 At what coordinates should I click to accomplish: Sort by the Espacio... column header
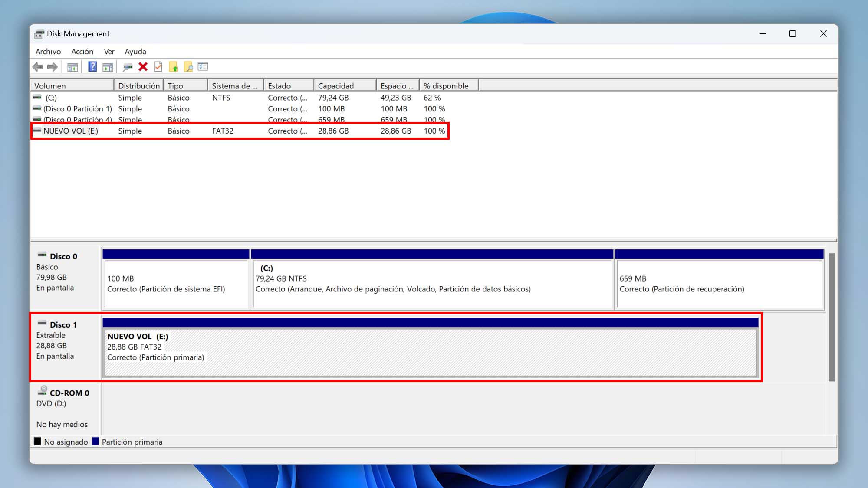point(398,86)
